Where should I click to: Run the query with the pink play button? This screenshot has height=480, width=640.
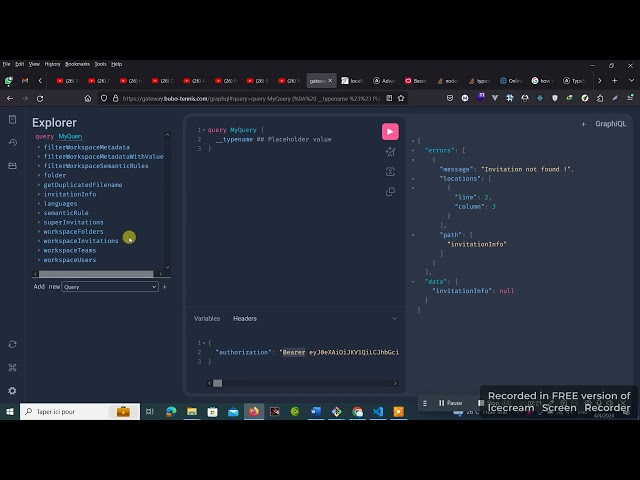[390, 132]
